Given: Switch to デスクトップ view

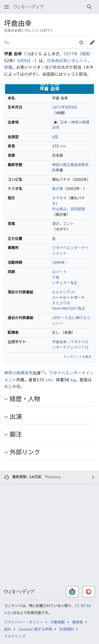Looking at the screenshot, I should click(15, 636).
